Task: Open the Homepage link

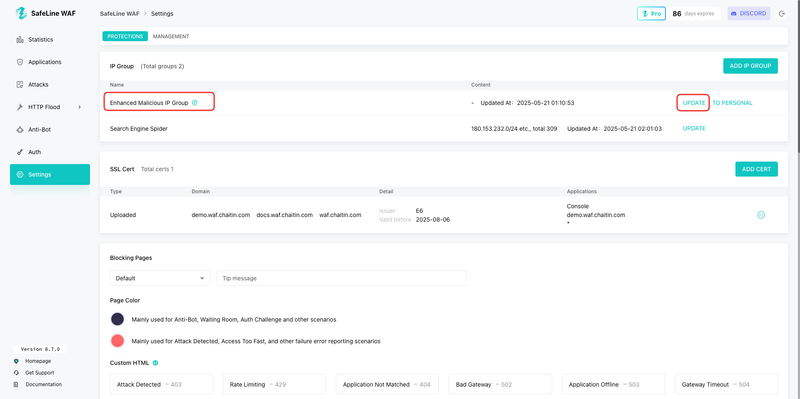Action: tap(38, 361)
